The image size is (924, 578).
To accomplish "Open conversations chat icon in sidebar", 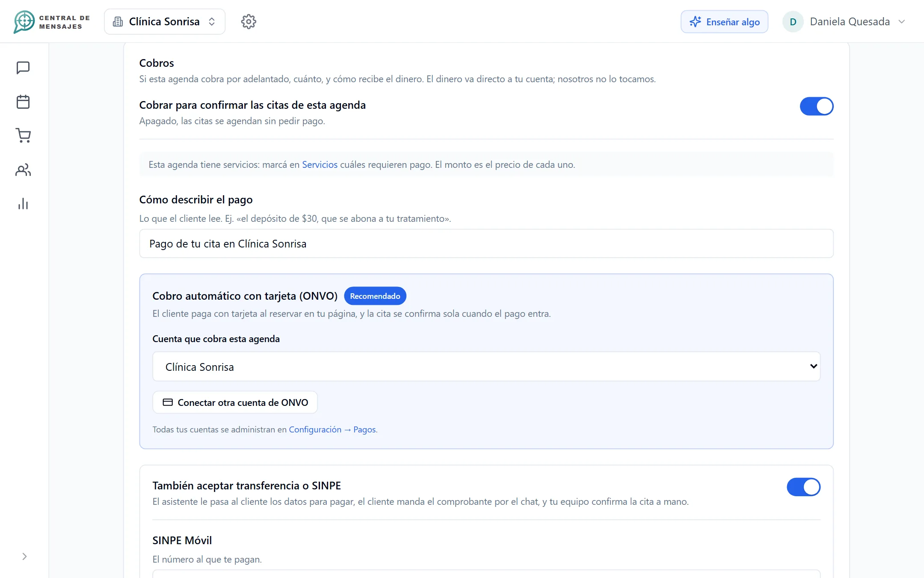I will click(23, 68).
